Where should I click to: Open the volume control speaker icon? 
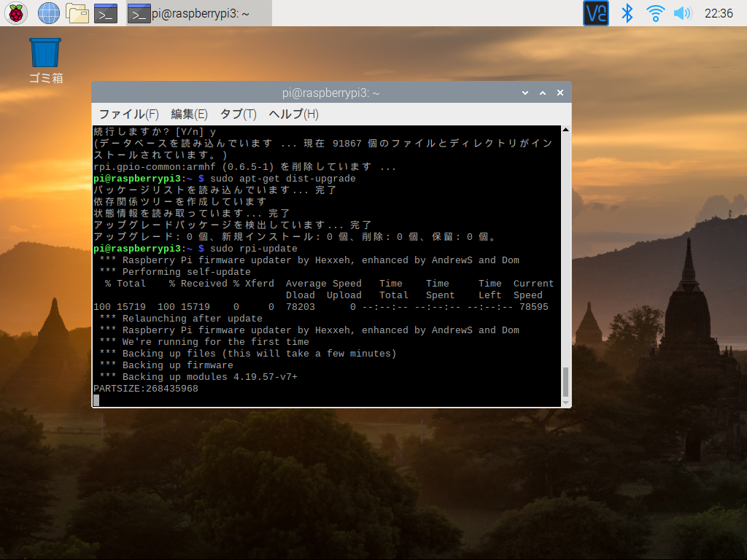(x=682, y=13)
